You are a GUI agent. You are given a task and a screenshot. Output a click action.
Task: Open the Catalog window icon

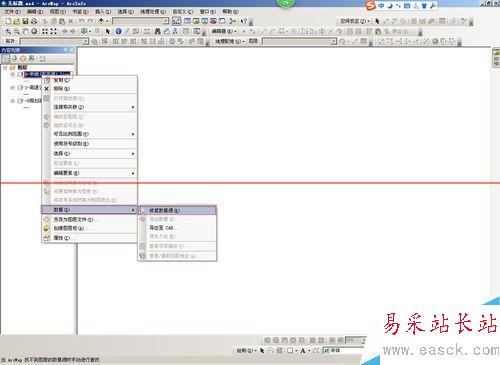point(196,21)
